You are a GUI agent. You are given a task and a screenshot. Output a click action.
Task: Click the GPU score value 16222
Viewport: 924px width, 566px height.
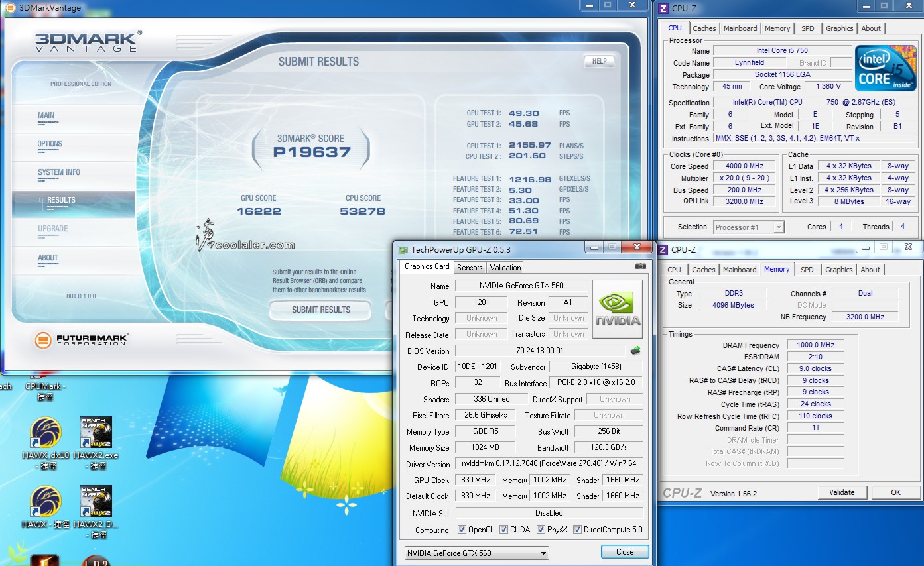point(259,211)
